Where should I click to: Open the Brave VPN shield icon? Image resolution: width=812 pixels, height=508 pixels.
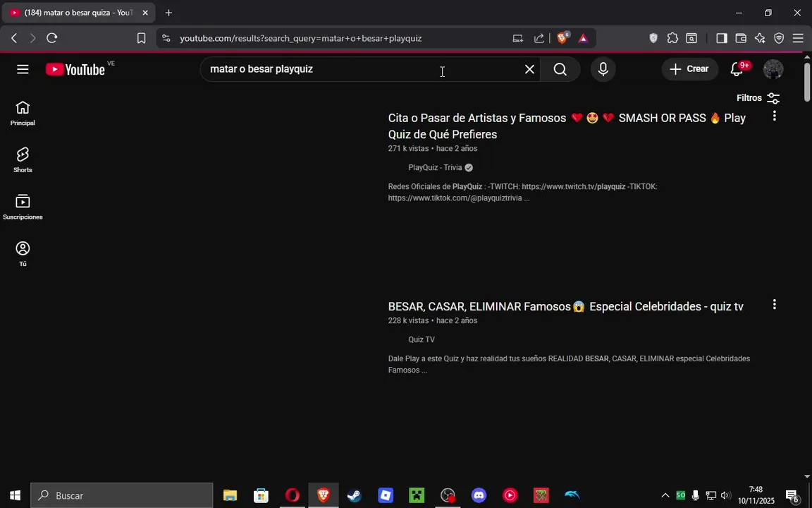pyautogui.click(x=779, y=38)
